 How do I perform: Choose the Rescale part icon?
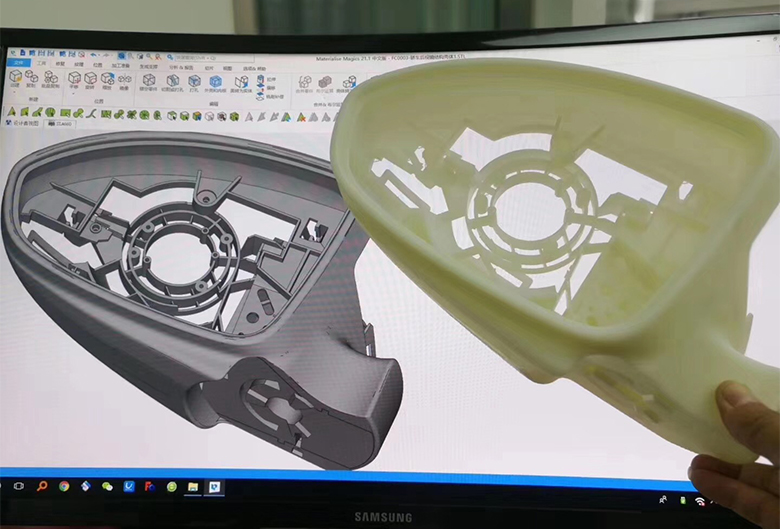(107, 79)
